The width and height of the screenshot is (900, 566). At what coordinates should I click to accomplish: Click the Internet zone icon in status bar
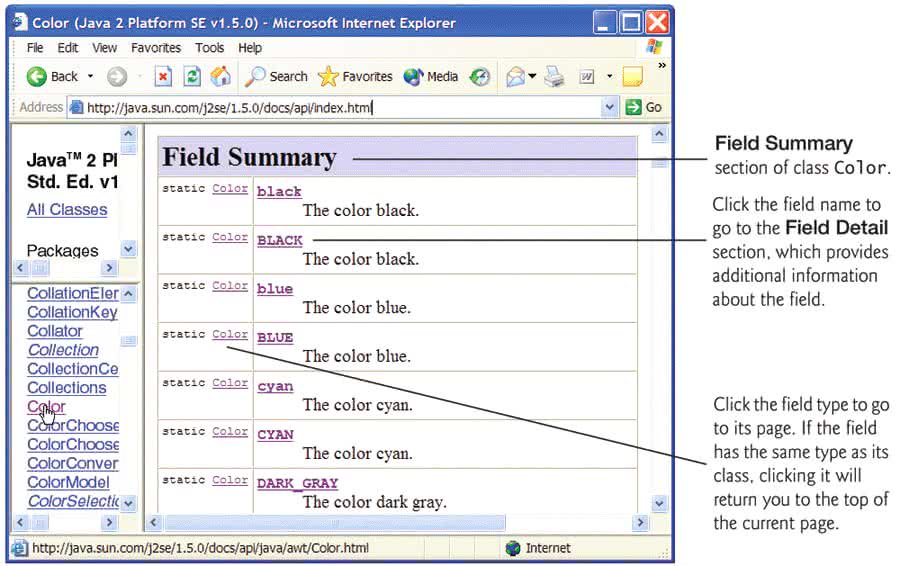click(513, 548)
